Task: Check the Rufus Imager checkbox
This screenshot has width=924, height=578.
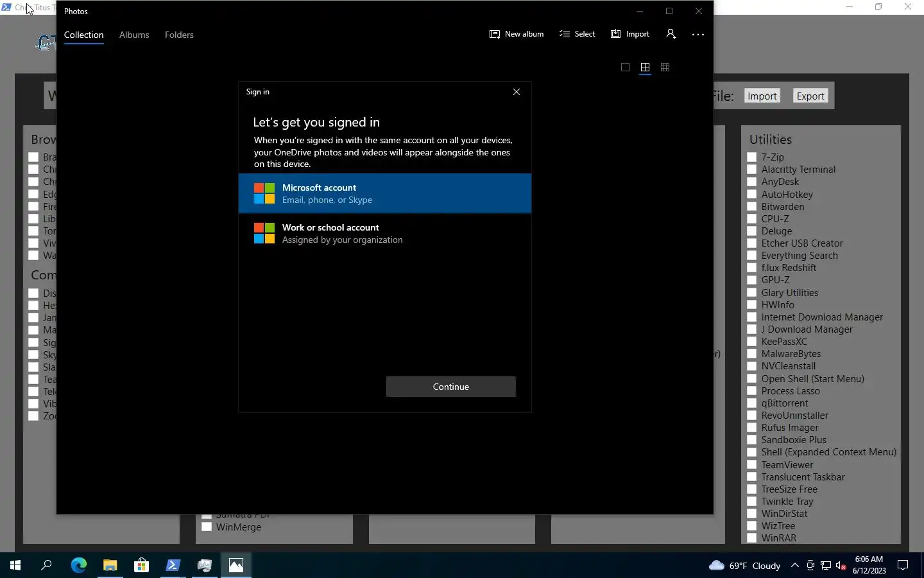Action: pos(751,428)
